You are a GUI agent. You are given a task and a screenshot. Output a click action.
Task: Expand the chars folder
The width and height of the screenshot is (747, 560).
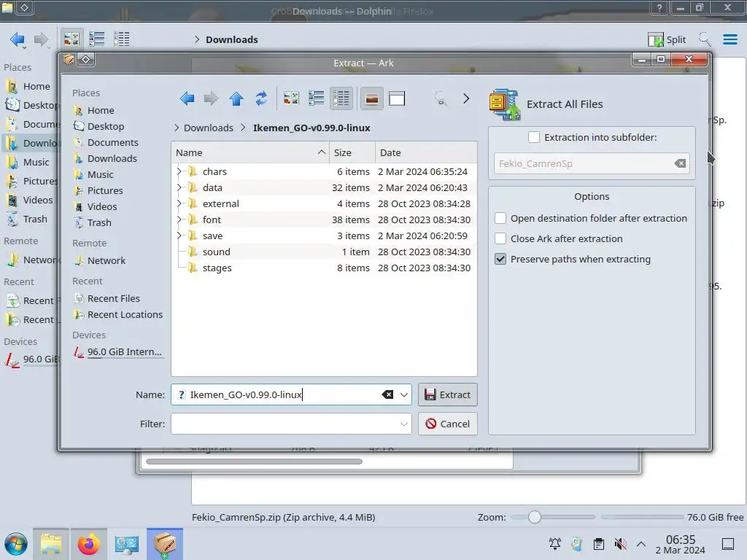[x=179, y=171]
